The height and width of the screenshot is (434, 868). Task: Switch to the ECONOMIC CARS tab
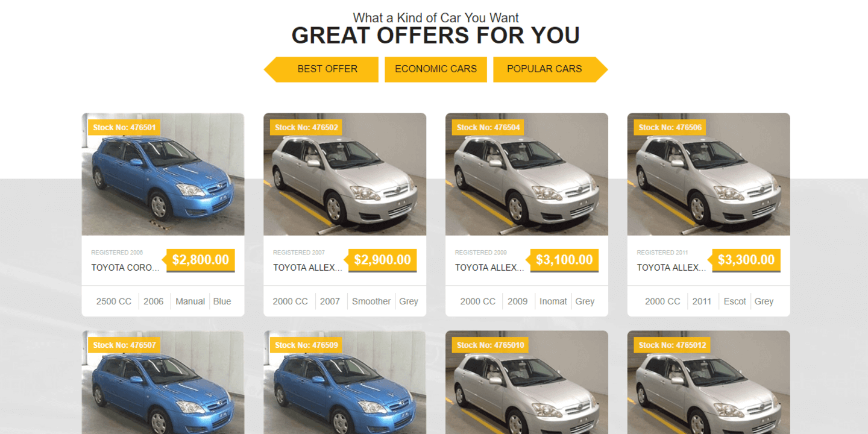(x=436, y=69)
